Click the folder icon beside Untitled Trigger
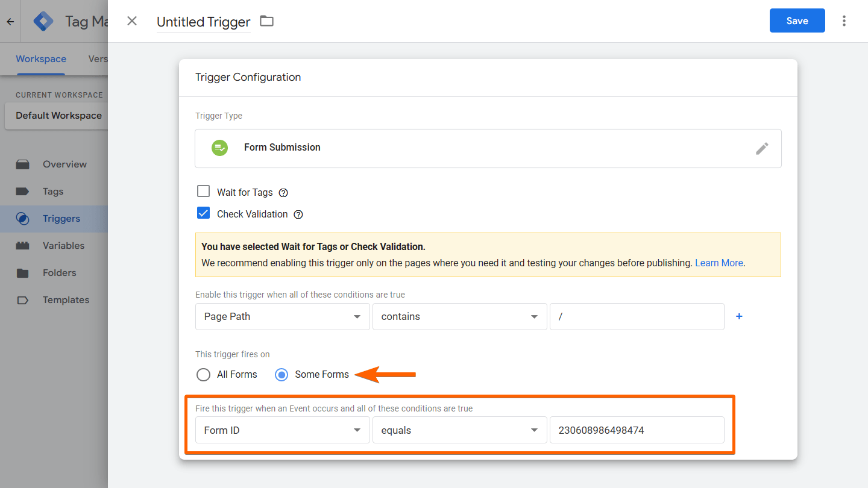This screenshot has width=868, height=488. [x=266, y=21]
